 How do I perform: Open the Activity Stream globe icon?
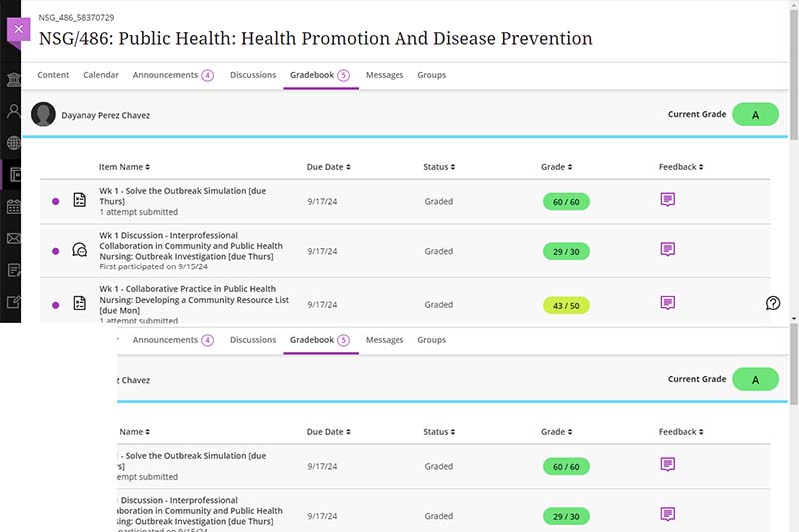coord(13,143)
